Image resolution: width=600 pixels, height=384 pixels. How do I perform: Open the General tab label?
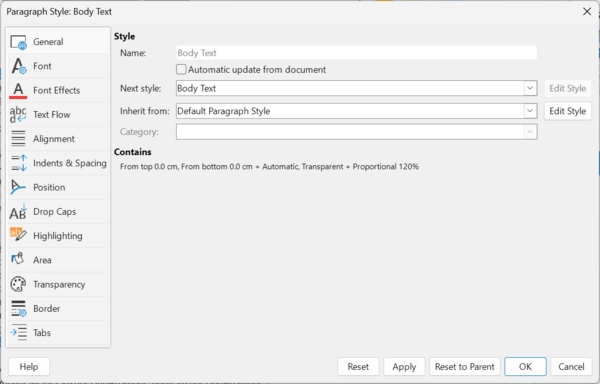point(48,42)
